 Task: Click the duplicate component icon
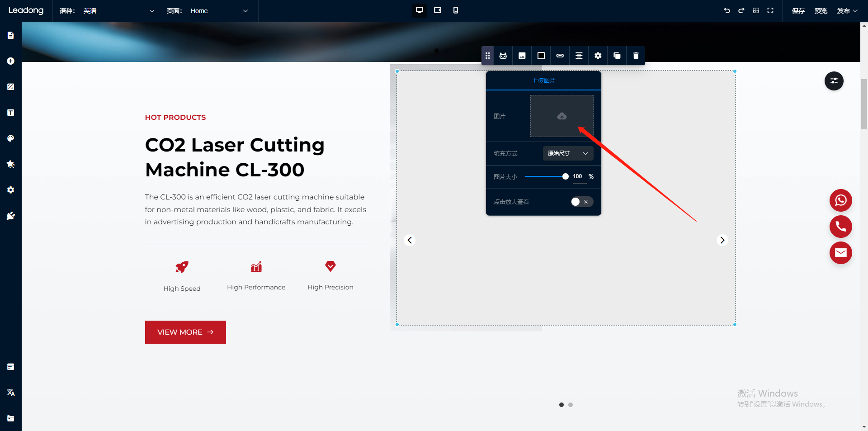point(617,56)
